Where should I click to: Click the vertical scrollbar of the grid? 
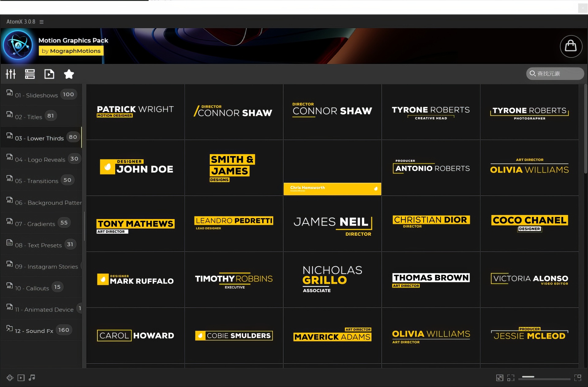[586, 128]
